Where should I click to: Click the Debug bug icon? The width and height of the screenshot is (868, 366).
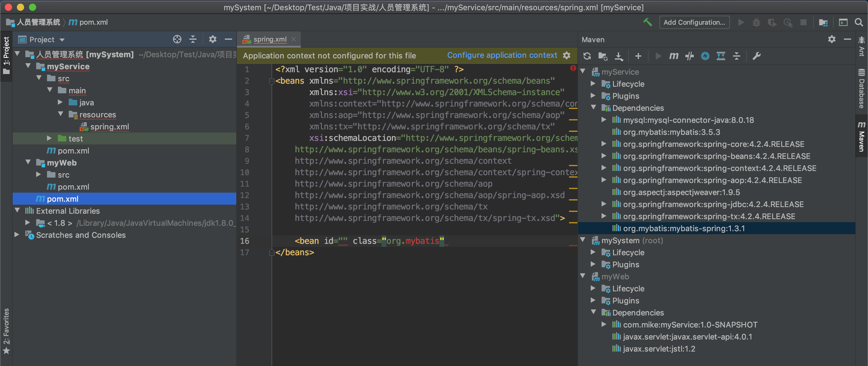click(x=756, y=22)
